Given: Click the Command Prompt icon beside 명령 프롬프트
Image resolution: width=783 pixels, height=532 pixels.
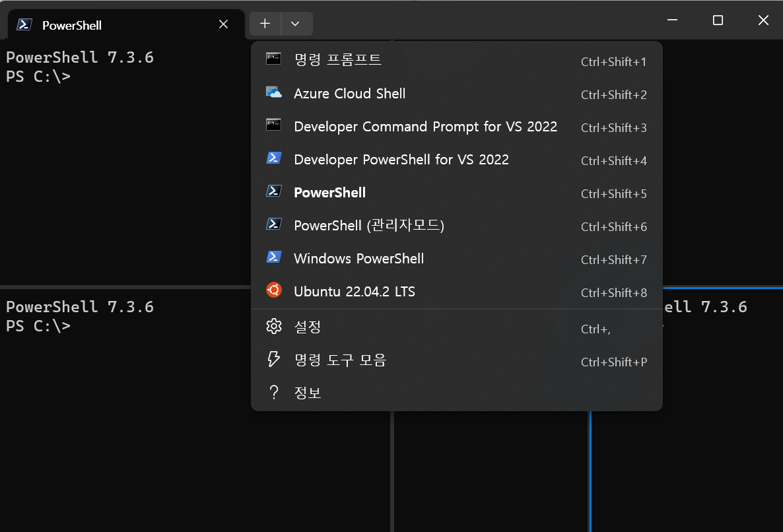Looking at the screenshot, I should (x=273, y=59).
